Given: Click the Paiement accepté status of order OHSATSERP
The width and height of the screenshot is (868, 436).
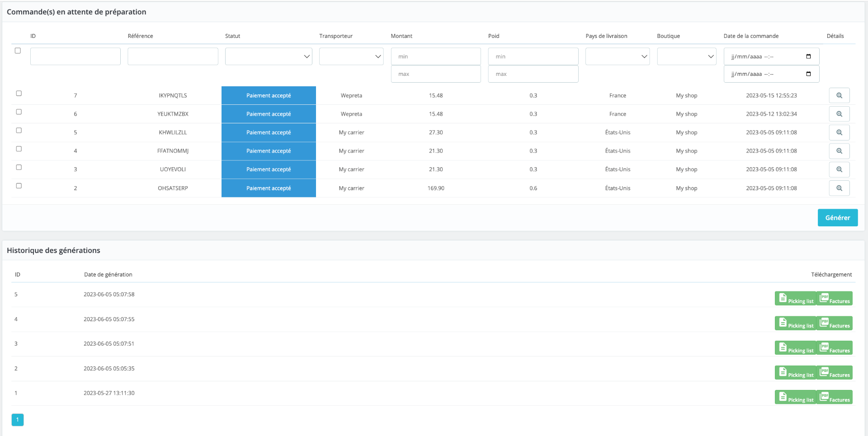Looking at the screenshot, I should tap(269, 188).
